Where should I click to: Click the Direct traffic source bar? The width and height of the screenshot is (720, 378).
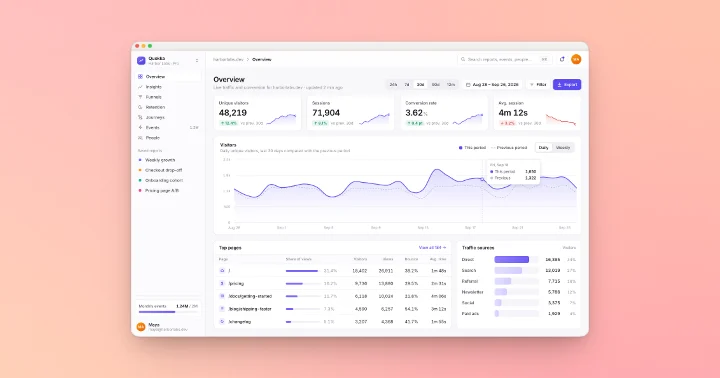[x=512, y=260]
